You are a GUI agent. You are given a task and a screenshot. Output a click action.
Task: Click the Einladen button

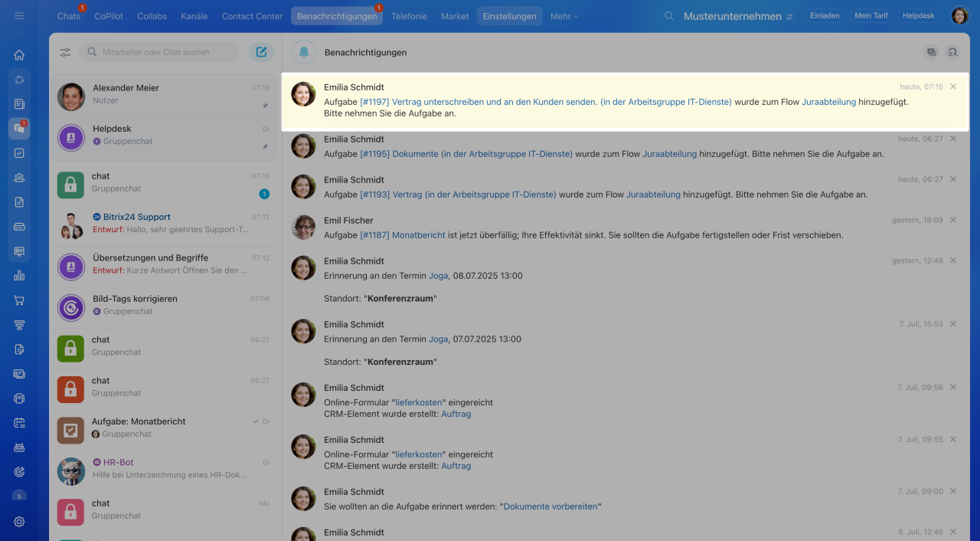tap(825, 16)
